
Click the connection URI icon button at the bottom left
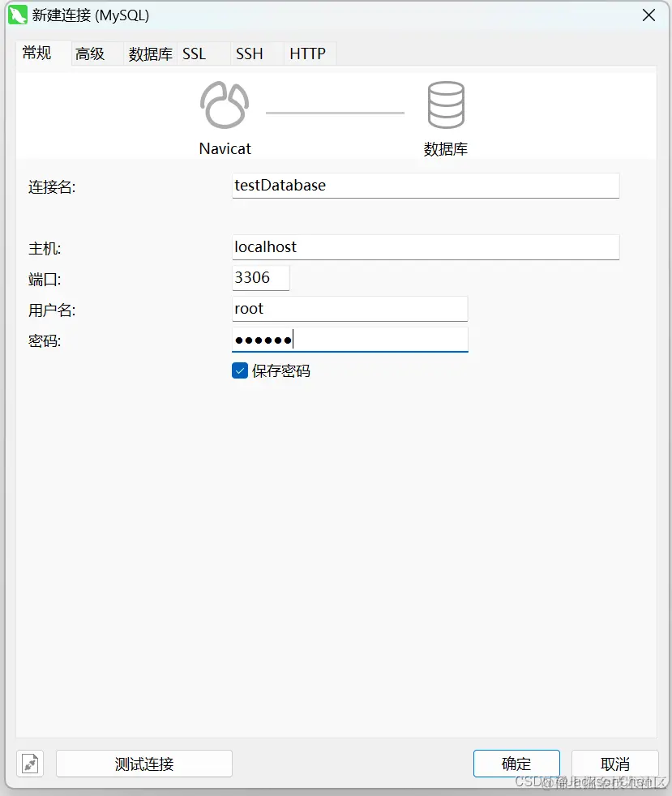tap(30, 764)
